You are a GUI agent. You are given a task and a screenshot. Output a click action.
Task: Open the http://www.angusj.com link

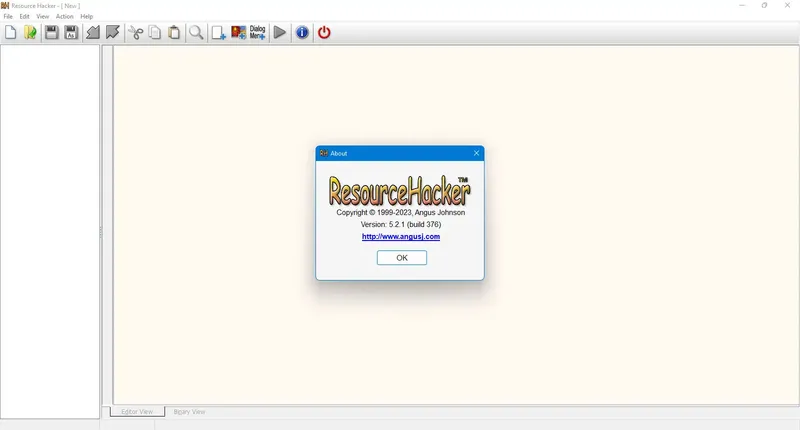point(401,237)
